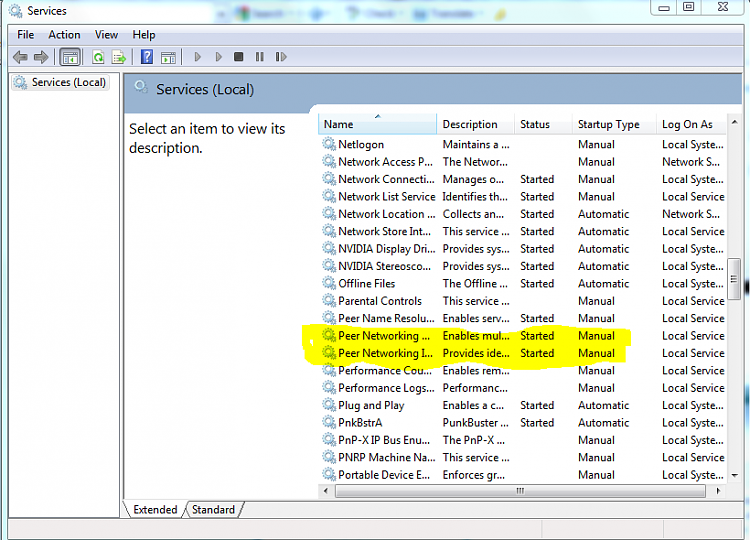This screenshot has height=540, width=750.
Task: Click 'Enforces gr...' description cell
Action: tap(474, 475)
